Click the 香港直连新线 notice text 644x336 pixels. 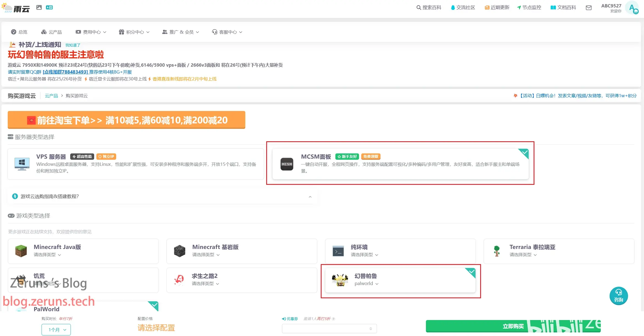185,79
